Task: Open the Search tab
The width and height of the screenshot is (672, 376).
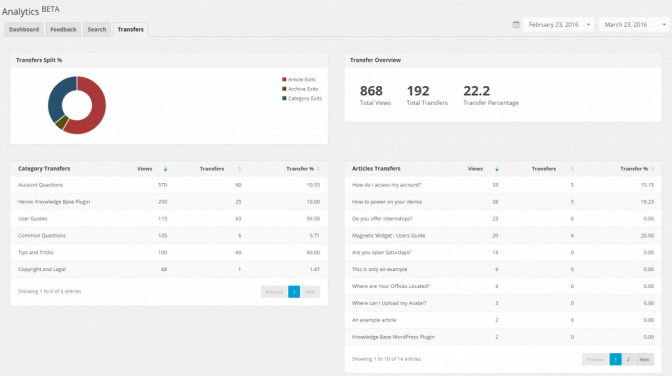Action: pos(97,29)
